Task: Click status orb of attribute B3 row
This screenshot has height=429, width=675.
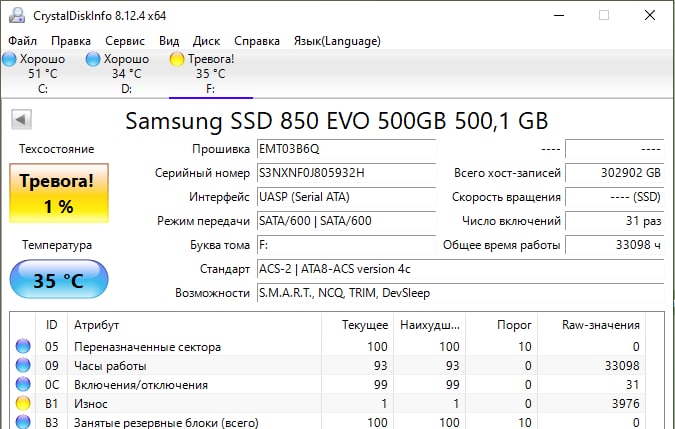Action: click(23, 422)
